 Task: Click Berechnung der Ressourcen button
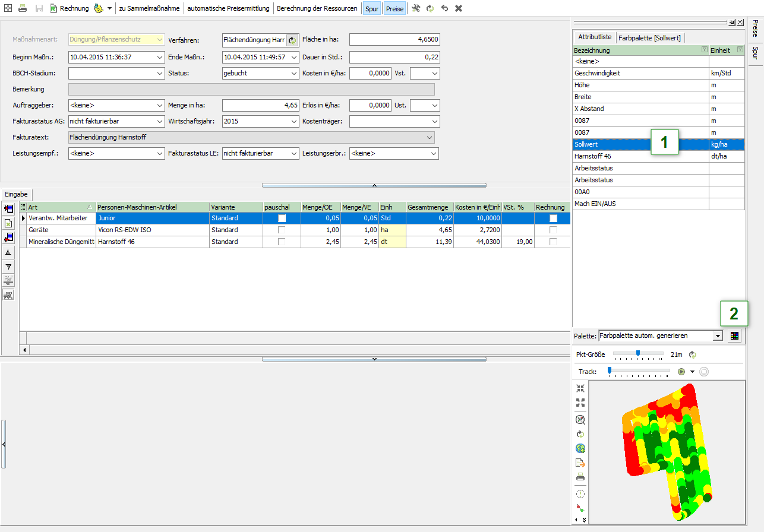[317, 8]
